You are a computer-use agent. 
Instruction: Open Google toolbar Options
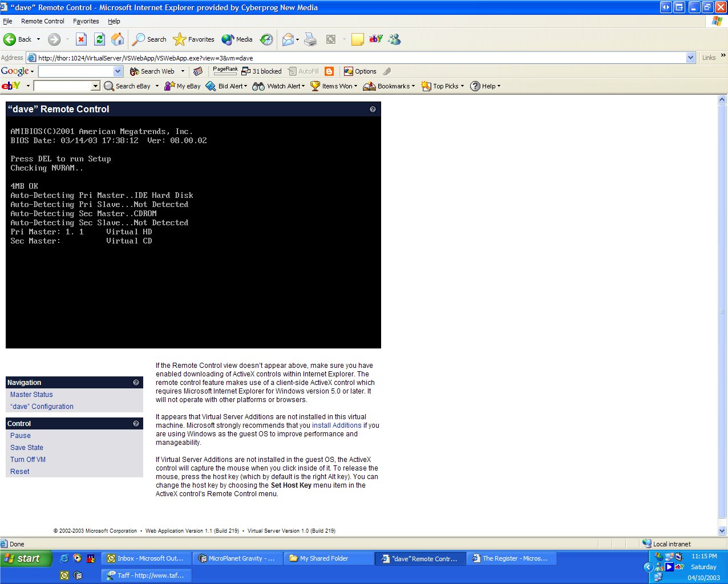pos(360,71)
